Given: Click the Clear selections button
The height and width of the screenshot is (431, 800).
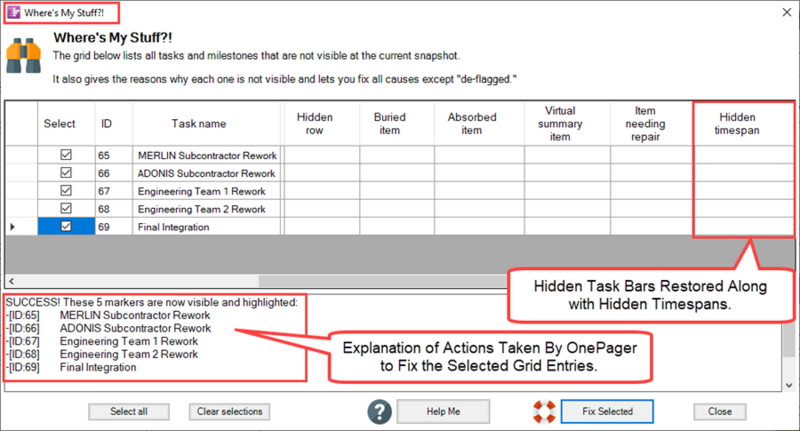Looking at the screenshot, I should (230, 412).
